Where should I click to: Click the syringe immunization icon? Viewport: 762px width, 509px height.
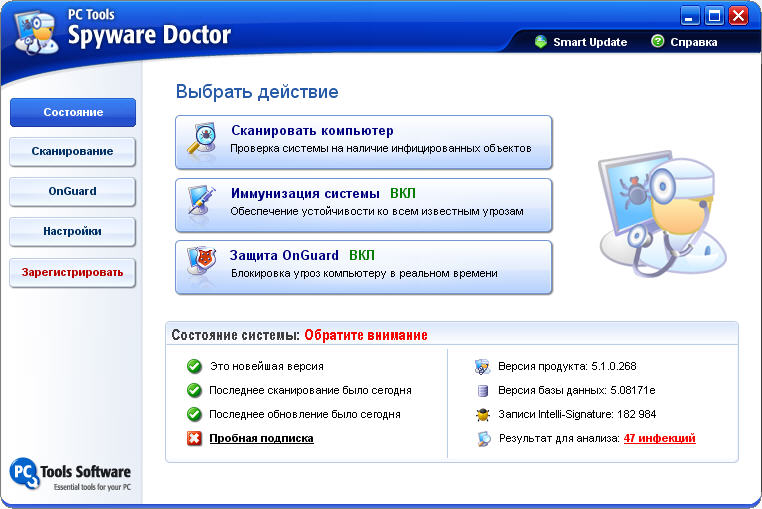point(202,201)
